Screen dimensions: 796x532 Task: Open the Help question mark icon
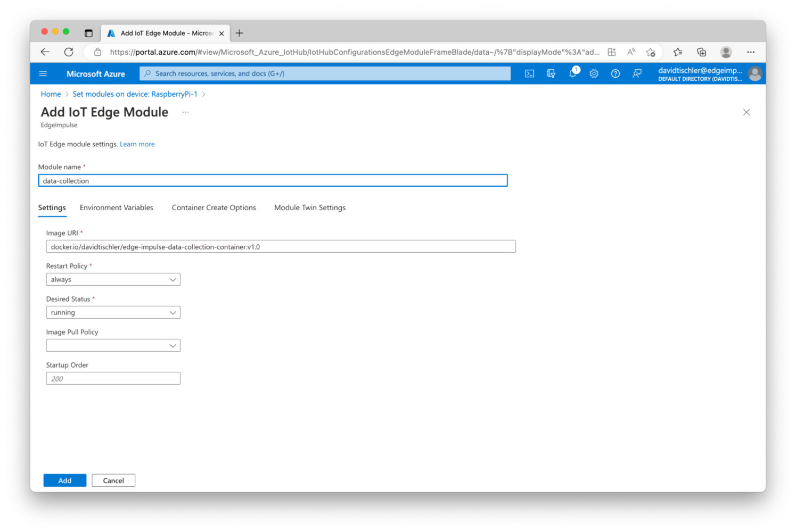[615, 73]
